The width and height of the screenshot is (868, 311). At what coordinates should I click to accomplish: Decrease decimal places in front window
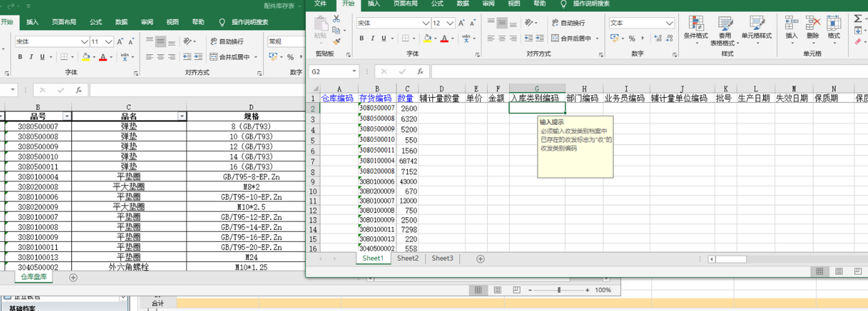669,38
